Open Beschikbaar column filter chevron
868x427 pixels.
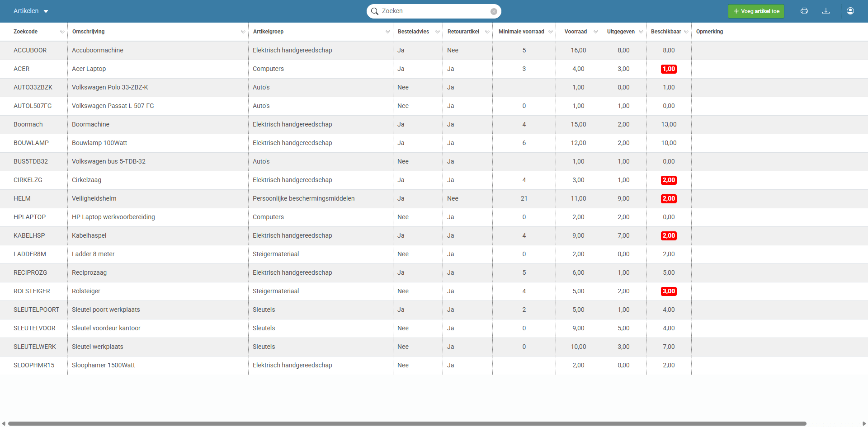(686, 32)
